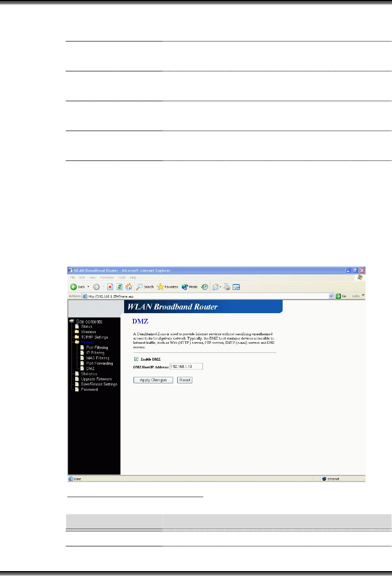This screenshot has width=392, height=576.
Task: Click the browser Forward arrow icon
Action: pos(96,287)
